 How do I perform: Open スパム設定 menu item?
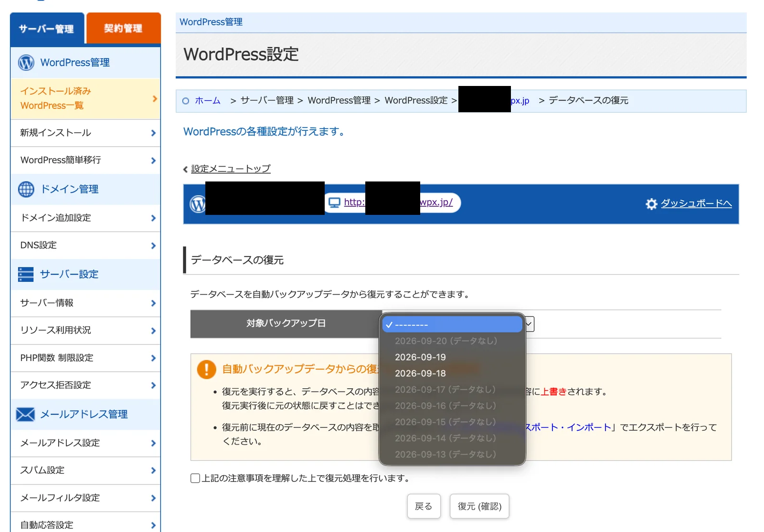(x=85, y=470)
